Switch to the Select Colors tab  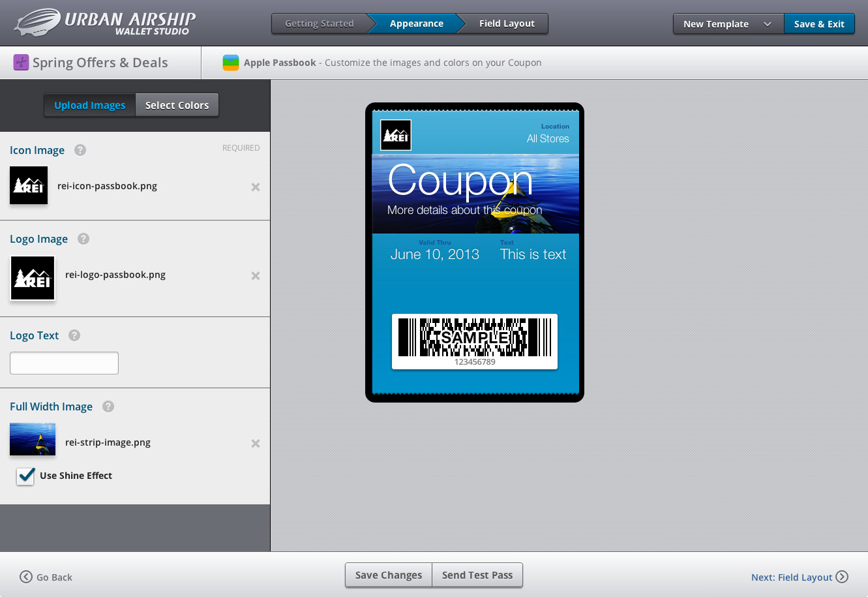177,105
